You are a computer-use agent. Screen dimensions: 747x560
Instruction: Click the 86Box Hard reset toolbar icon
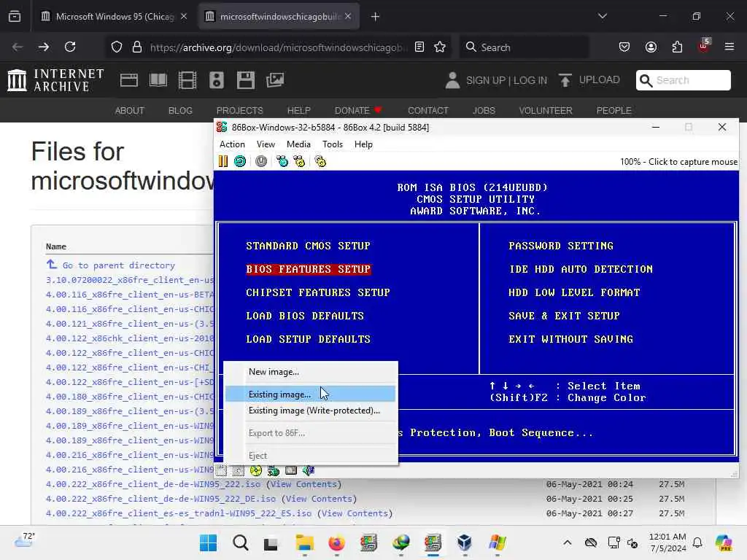[240, 161]
